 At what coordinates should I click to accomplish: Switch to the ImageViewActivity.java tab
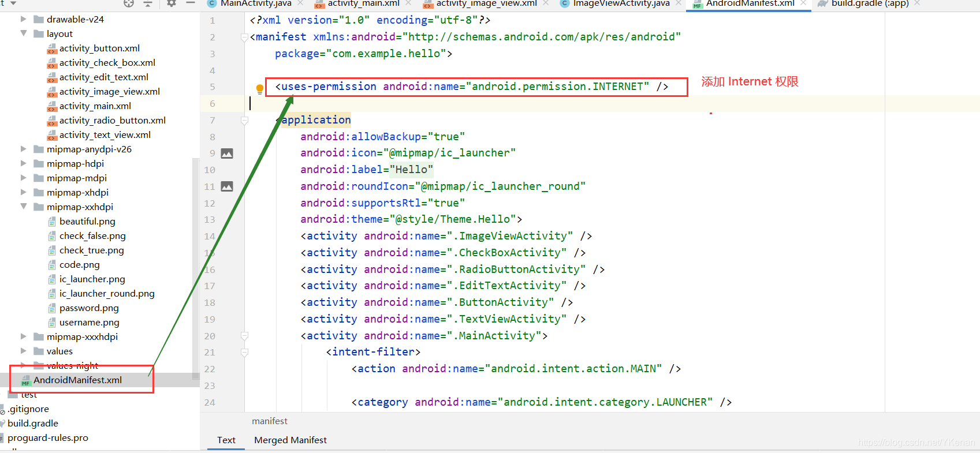(621, 3)
